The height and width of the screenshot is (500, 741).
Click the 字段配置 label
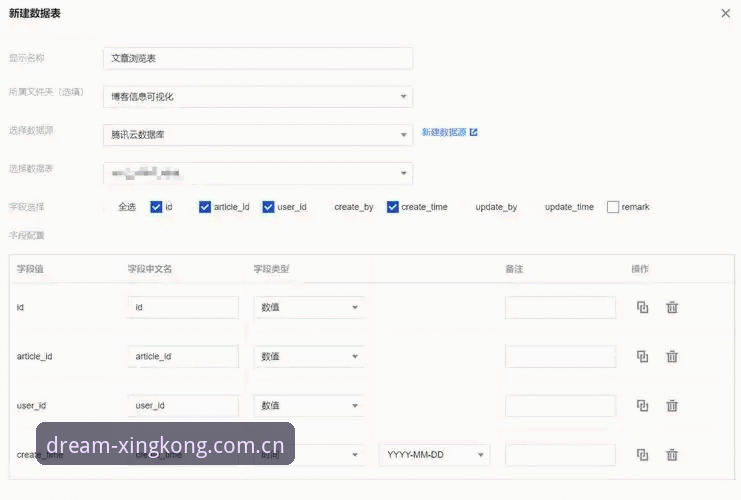[x=26, y=235]
